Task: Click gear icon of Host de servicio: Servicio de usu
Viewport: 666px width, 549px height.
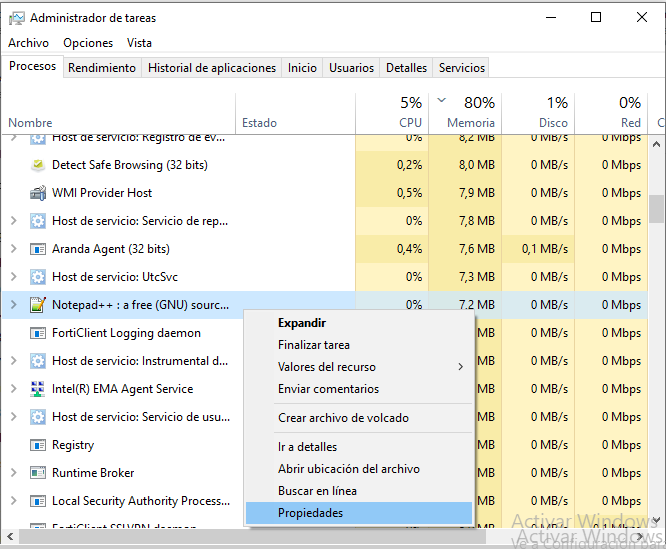Action: 38,417
